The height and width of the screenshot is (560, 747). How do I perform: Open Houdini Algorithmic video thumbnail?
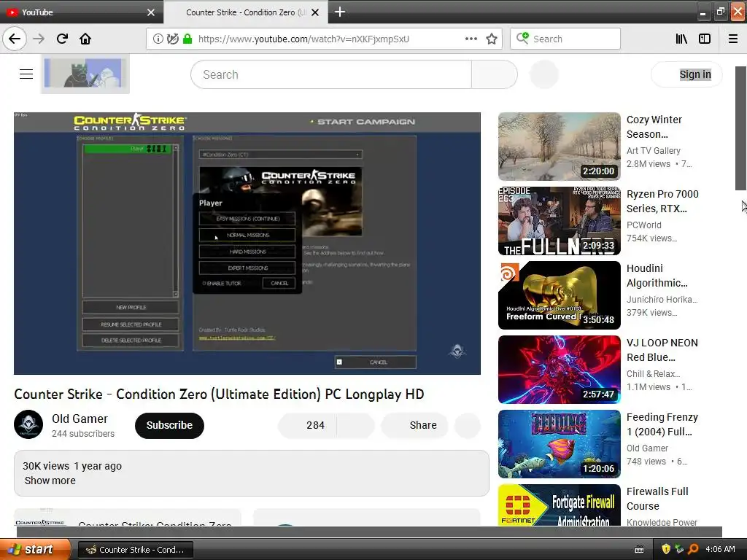pyautogui.click(x=560, y=295)
